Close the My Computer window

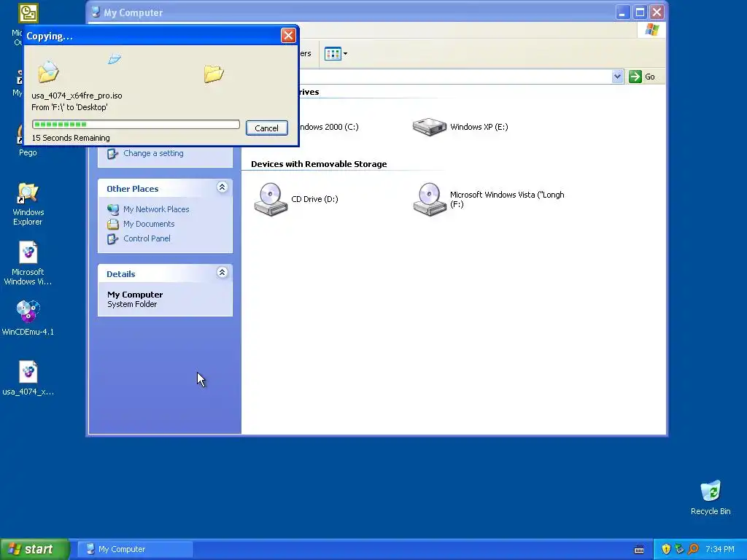click(x=657, y=12)
